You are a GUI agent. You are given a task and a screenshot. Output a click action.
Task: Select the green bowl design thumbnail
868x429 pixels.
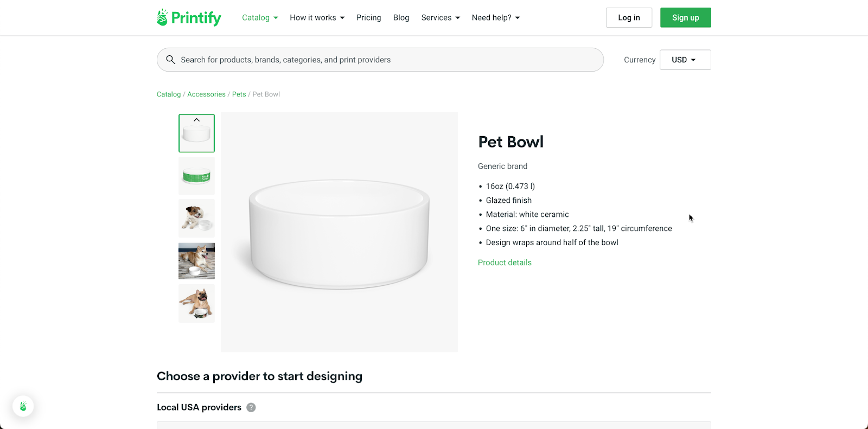click(196, 176)
